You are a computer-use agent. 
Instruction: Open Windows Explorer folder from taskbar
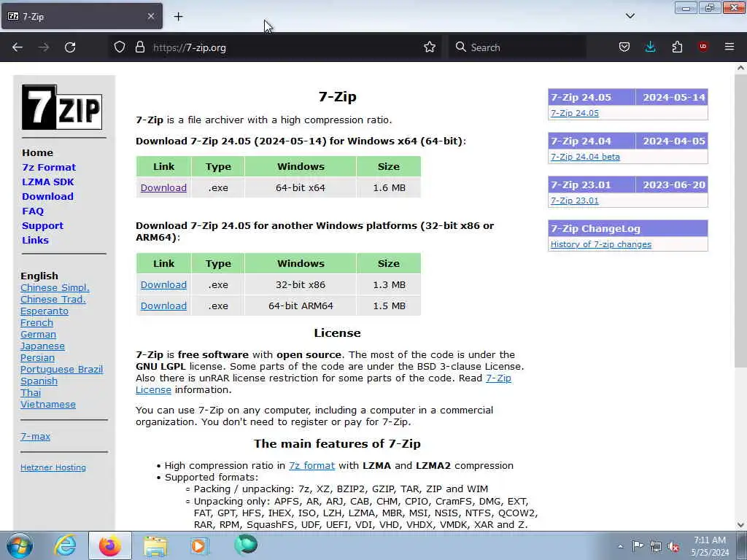point(155,545)
